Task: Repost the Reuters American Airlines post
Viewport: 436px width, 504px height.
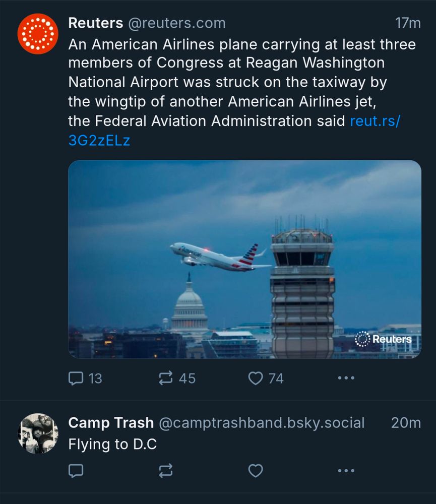Action: [x=166, y=378]
